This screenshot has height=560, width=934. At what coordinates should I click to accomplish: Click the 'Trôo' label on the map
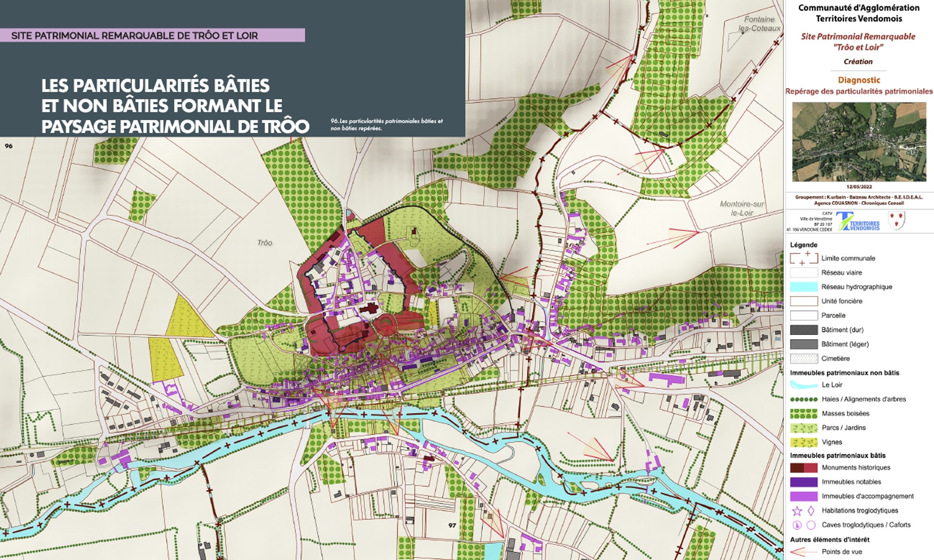click(x=265, y=243)
